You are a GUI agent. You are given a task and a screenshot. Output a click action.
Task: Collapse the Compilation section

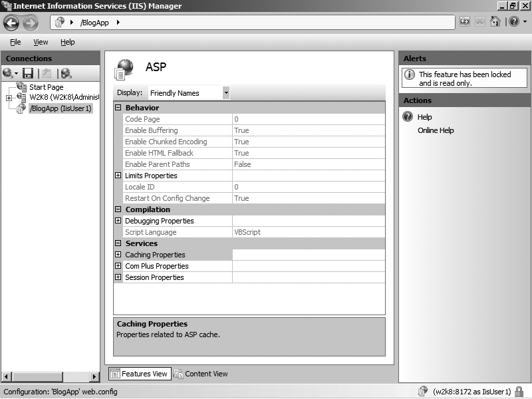click(x=118, y=209)
